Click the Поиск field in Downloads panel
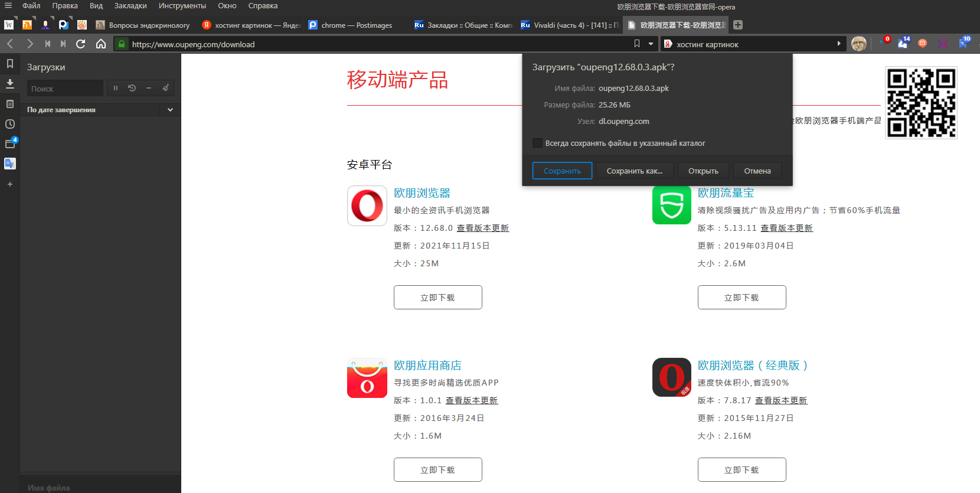Viewport: 980px width, 493px height. [x=65, y=89]
